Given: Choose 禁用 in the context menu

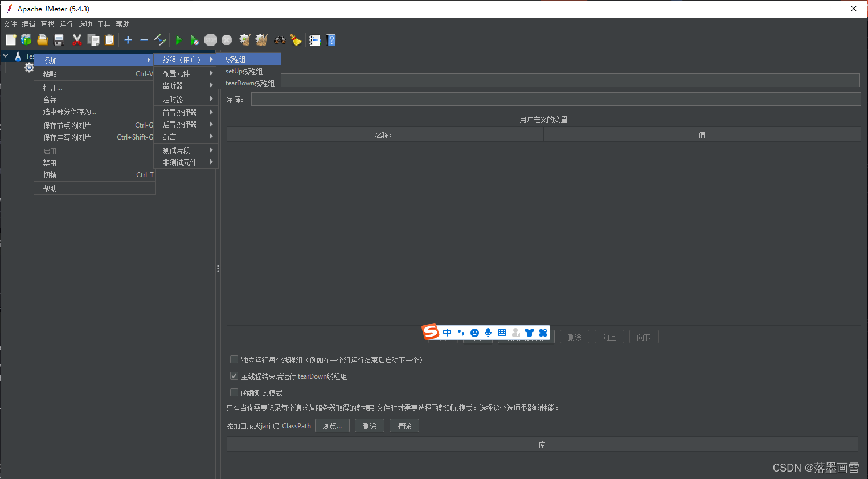Looking at the screenshot, I should [95, 163].
